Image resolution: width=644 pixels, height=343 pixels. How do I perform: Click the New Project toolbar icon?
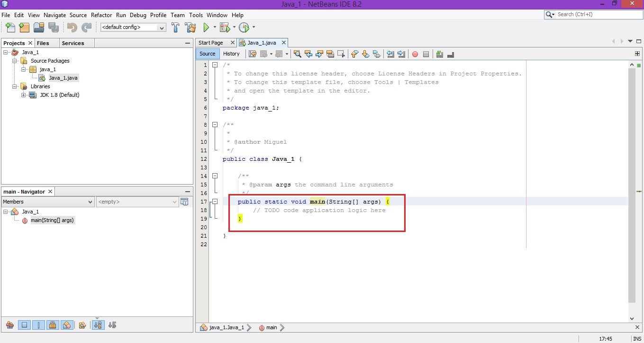24,28
